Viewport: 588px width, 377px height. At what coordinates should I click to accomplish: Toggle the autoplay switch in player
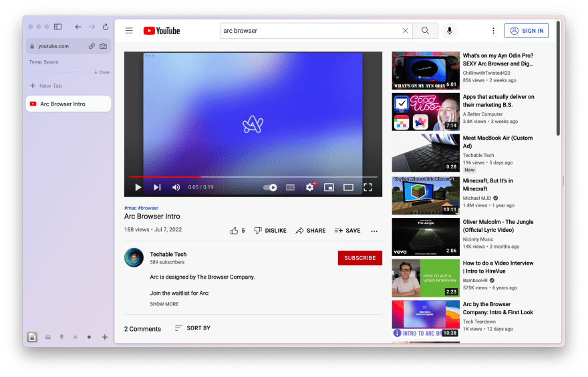click(x=270, y=187)
